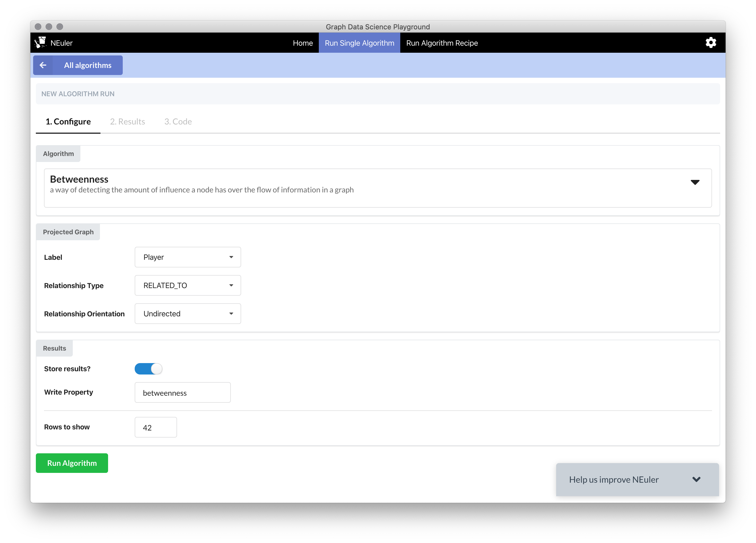Open the Betweenness algorithm dropdown

378,188
